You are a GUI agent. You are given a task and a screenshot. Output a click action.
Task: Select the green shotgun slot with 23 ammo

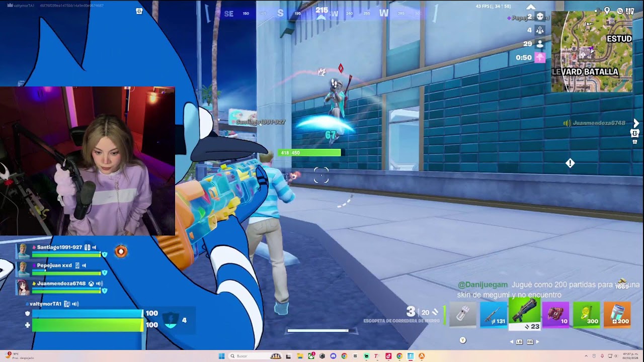524,314
